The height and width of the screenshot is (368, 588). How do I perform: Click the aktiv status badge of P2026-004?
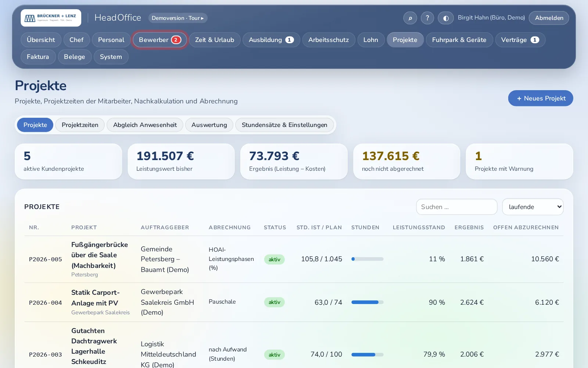click(275, 302)
